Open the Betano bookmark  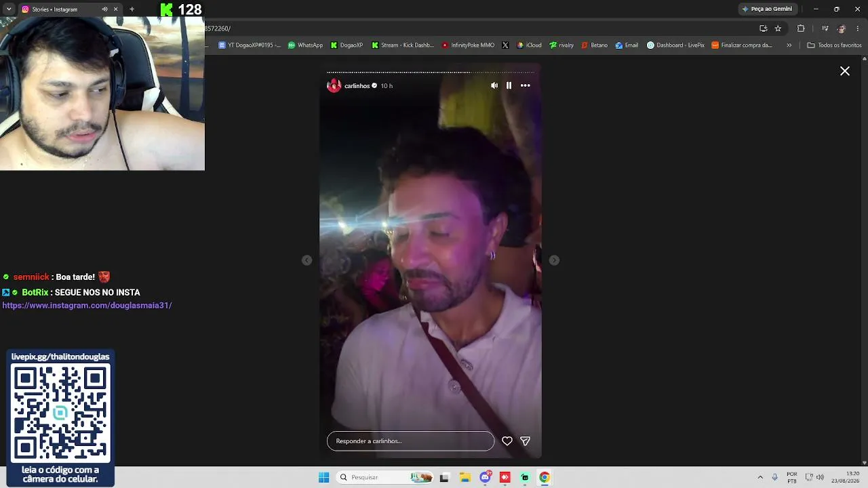click(595, 45)
